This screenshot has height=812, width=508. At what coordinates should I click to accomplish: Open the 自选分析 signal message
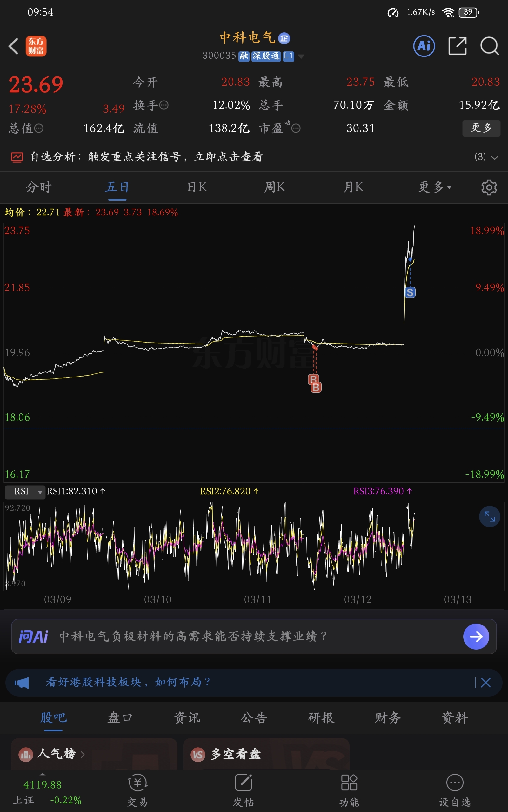click(x=146, y=157)
